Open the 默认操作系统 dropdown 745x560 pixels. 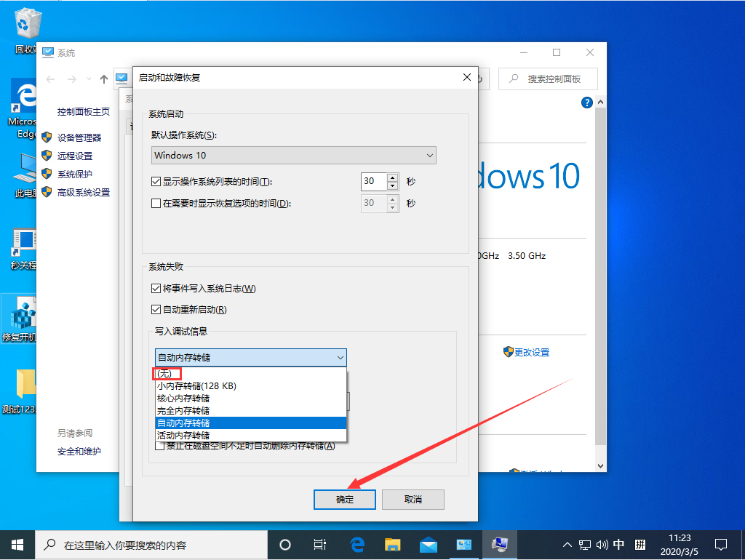[429, 155]
